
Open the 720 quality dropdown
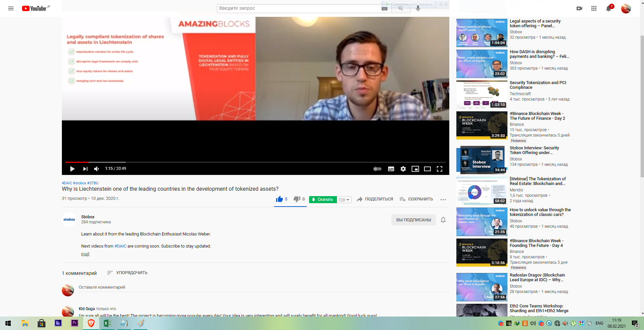(344, 200)
